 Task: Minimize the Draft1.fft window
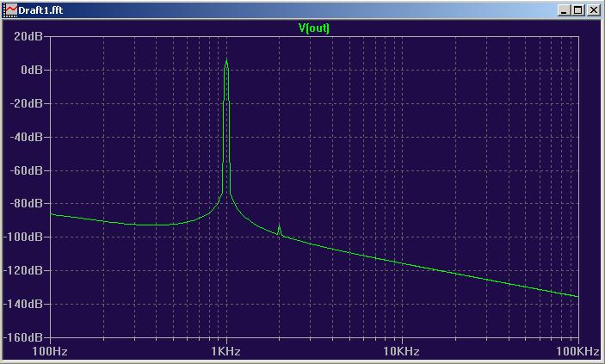coord(564,10)
